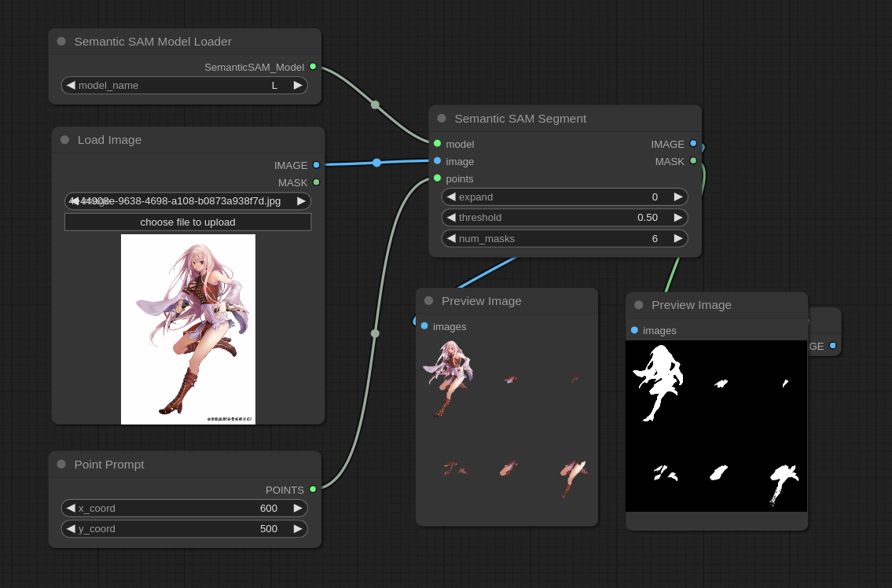This screenshot has width=892, height=588.
Task: Open the image filename dropdown
Action: click(x=188, y=201)
